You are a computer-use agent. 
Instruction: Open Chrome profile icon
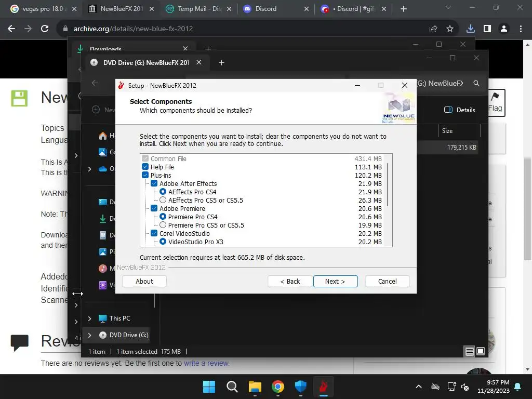pyautogui.click(x=504, y=29)
